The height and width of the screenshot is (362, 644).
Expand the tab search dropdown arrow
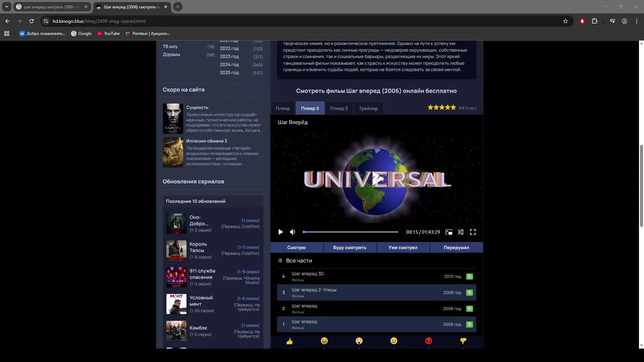[x=7, y=7]
